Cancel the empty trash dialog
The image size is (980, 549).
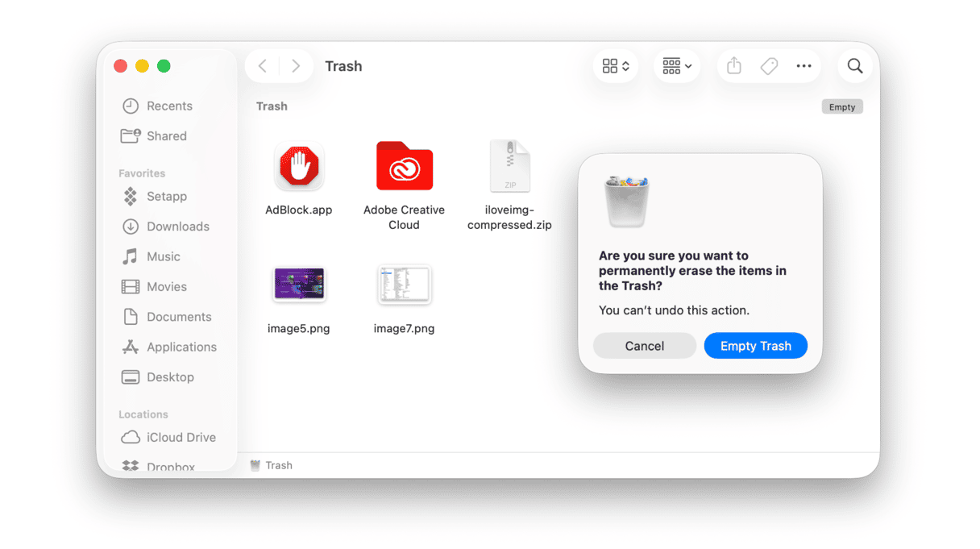click(x=644, y=345)
